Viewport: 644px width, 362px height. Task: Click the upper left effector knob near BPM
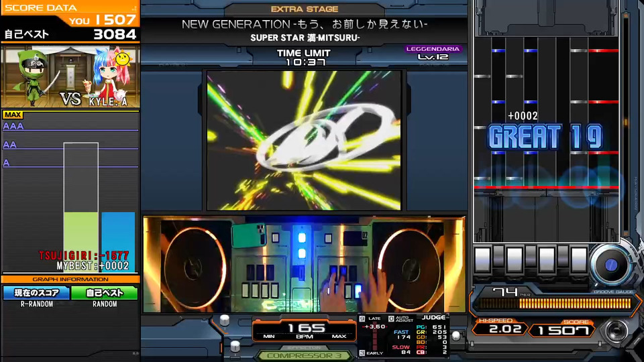click(225, 320)
